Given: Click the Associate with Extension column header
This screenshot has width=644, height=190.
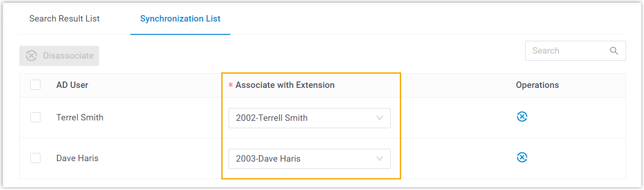Looking at the screenshot, I should point(285,85).
